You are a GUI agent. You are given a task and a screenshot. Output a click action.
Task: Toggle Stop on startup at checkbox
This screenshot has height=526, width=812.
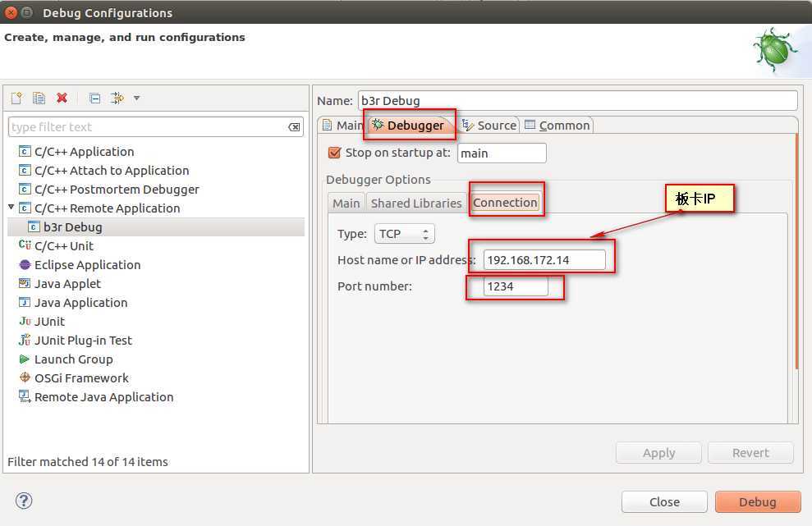click(x=334, y=153)
